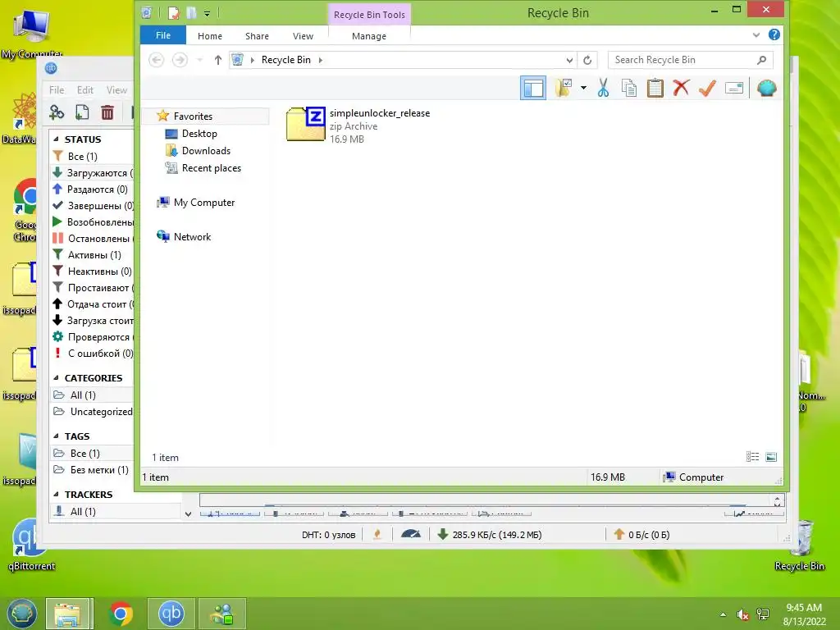Open Google Chrome from the taskbar
840x630 pixels.
click(121, 614)
